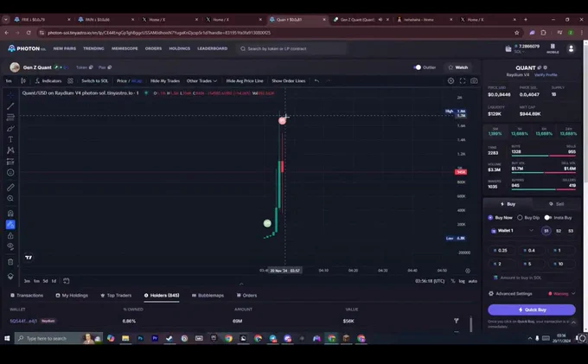Open the Top Traders tab

pos(116,296)
